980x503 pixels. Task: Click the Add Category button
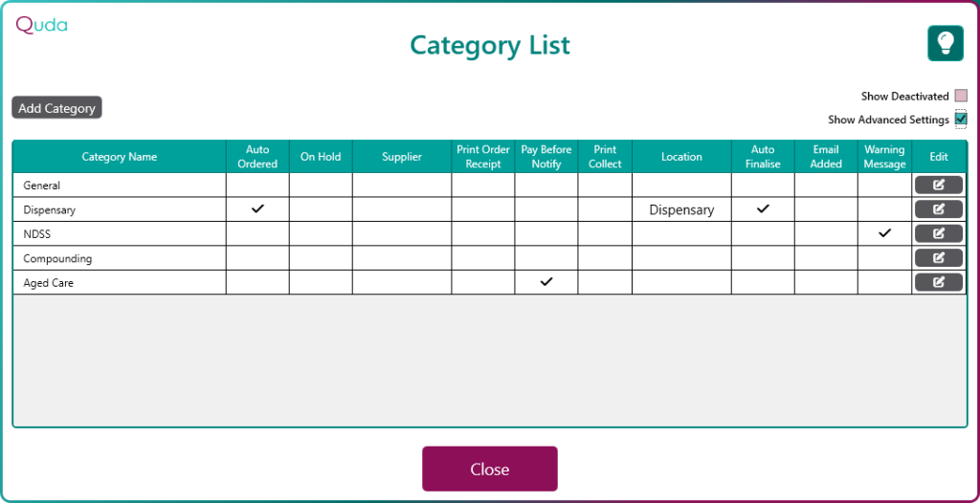pyautogui.click(x=56, y=108)
